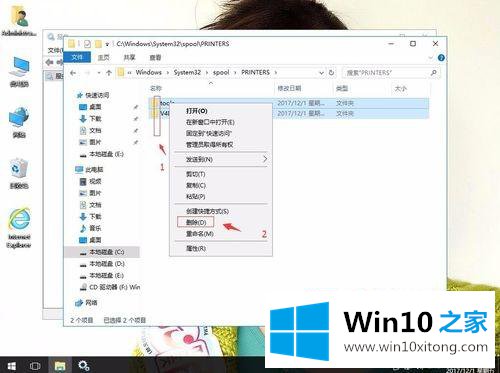Viewport: 500px width, 373px height.
Task: Choose 剪切(T) in the context menu
Action: [195, 174]
